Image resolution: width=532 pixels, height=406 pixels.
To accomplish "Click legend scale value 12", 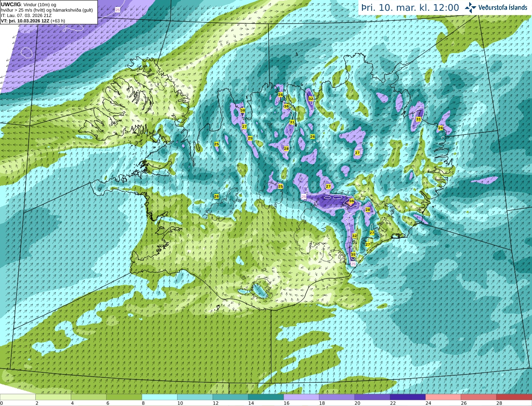I will point(215,403).
